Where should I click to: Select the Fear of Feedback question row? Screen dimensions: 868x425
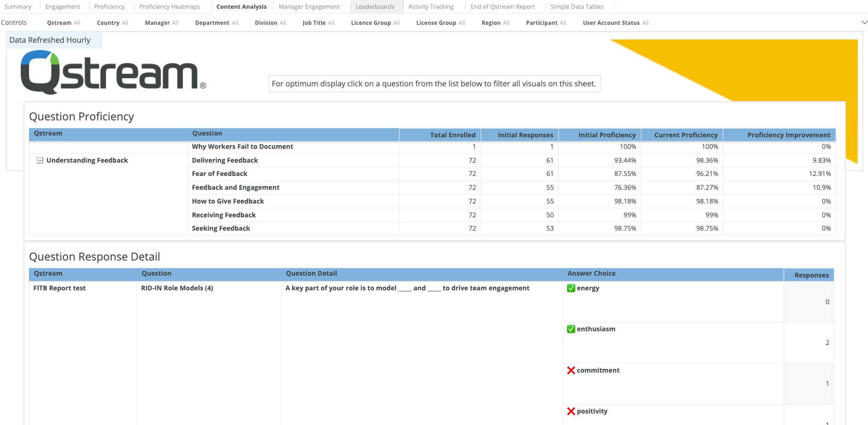click(219, 174)
